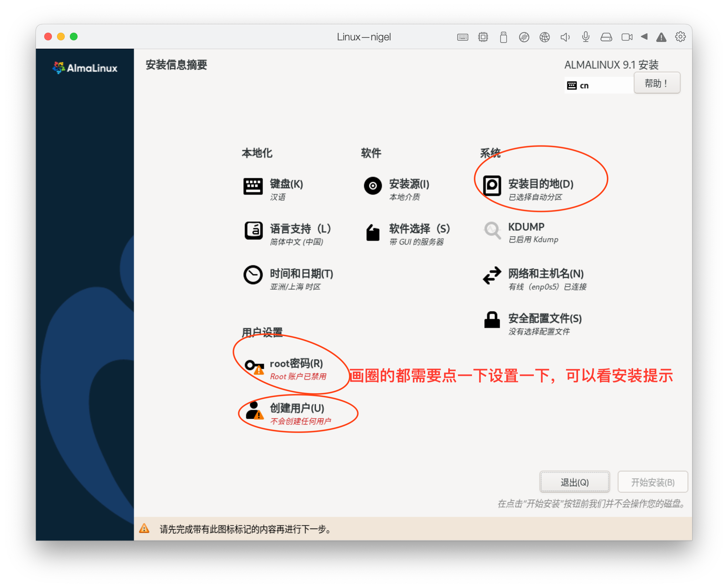Click the 安装目的地 disk icon
This screenshot has width=728, height=588.
[x=492, y=186]
